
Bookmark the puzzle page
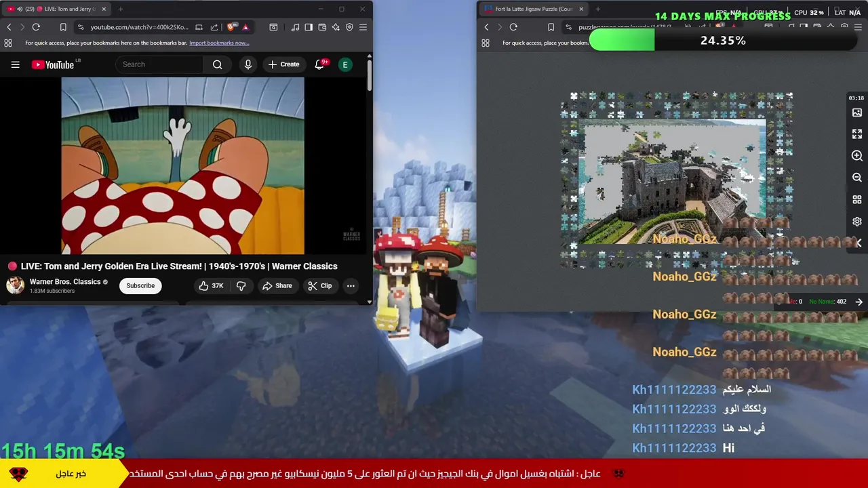551,27
